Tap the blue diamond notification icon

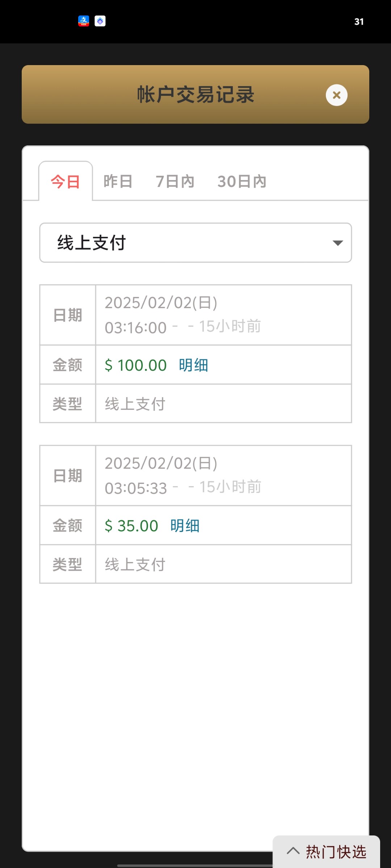point(100,21)
